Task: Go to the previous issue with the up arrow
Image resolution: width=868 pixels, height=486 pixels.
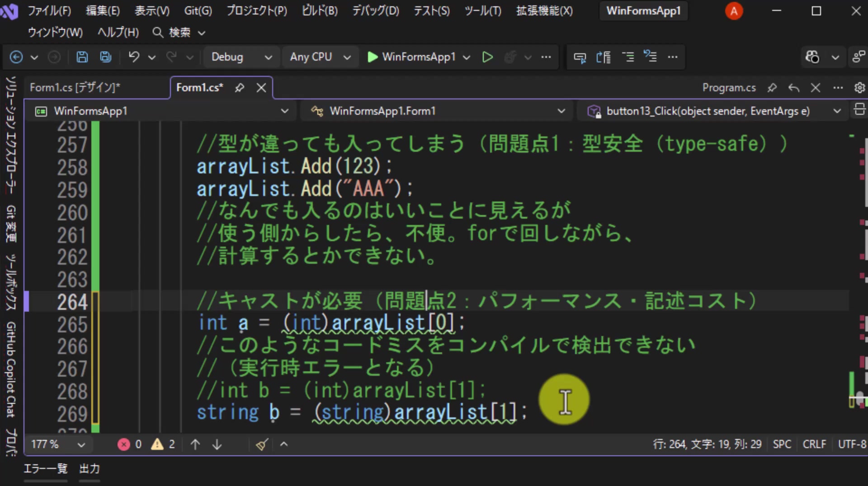Action: [x=195, y=444]
